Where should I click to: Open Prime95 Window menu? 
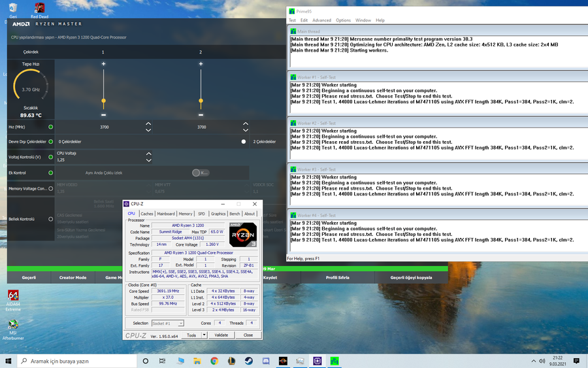tap(363, 20)
